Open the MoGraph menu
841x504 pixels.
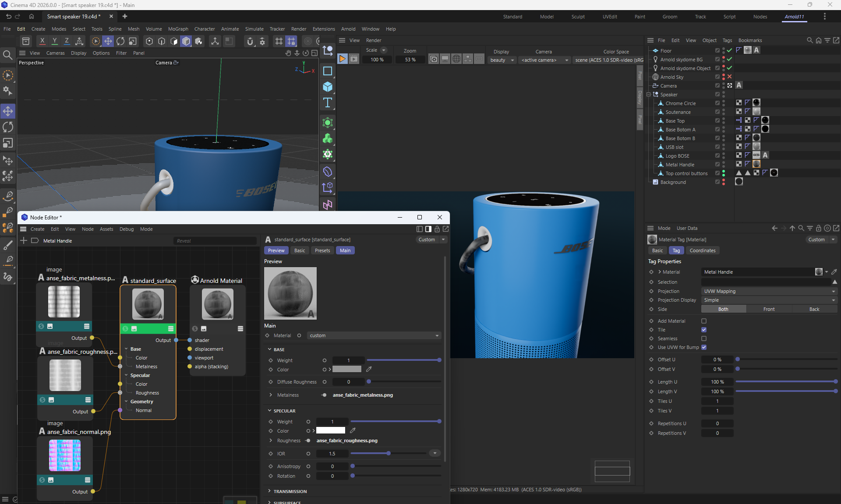pyautogui.click(x=178, y=29)
